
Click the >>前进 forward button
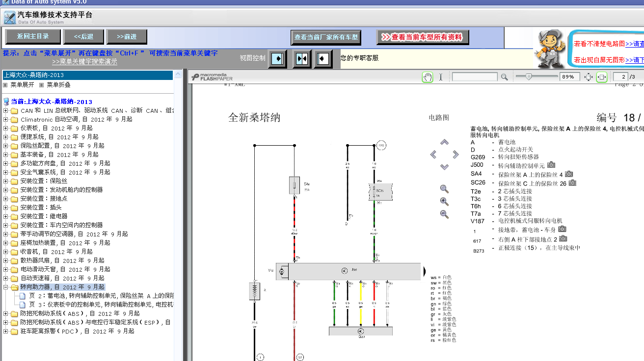point(127,36)
